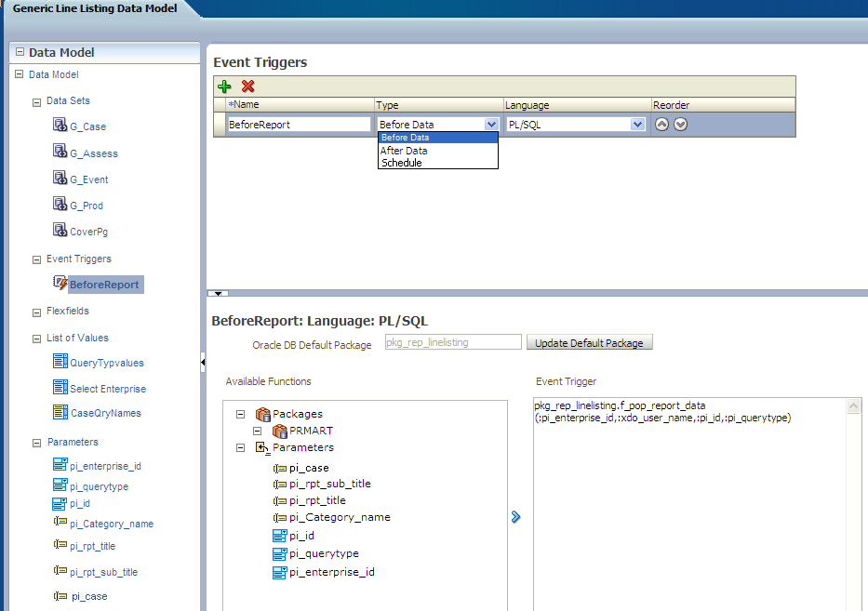868x611 pixels.
Task: Select pi_rpt_title in Available Functions
Action: [x=317, y=500]
